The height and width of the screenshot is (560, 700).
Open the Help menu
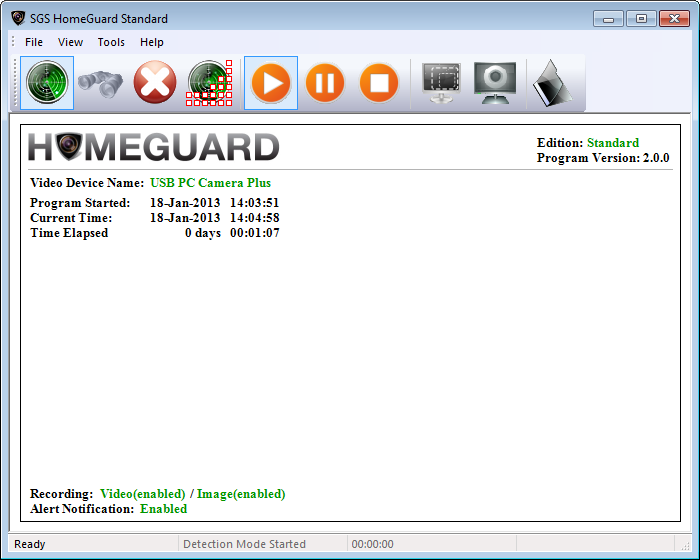click(152, 42)
